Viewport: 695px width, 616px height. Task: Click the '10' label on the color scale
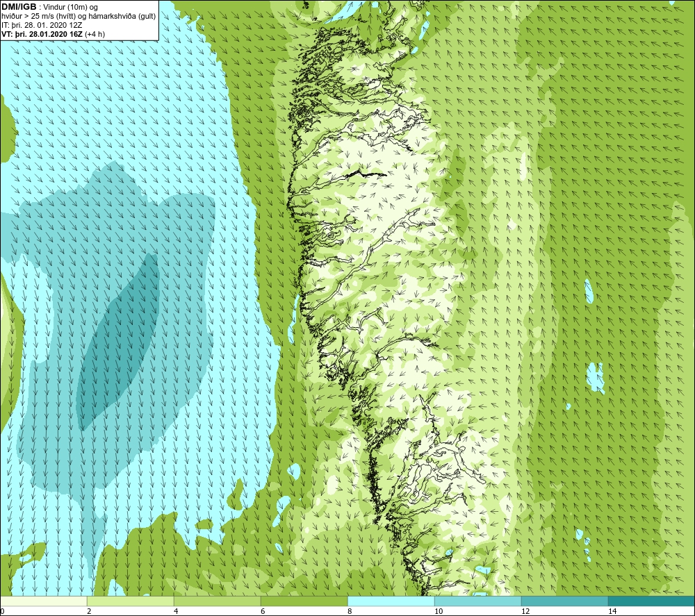[x=439, y=611]
